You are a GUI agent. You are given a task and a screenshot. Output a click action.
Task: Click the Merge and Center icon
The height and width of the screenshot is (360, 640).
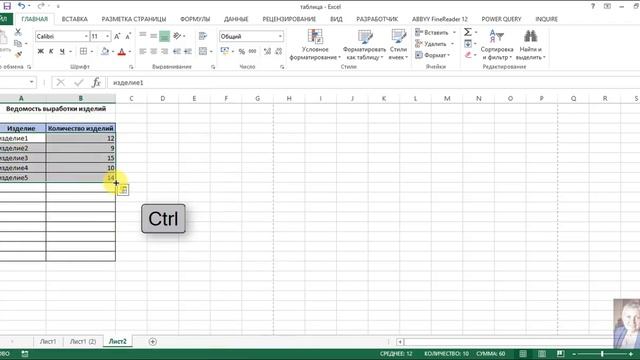(203, 51)
